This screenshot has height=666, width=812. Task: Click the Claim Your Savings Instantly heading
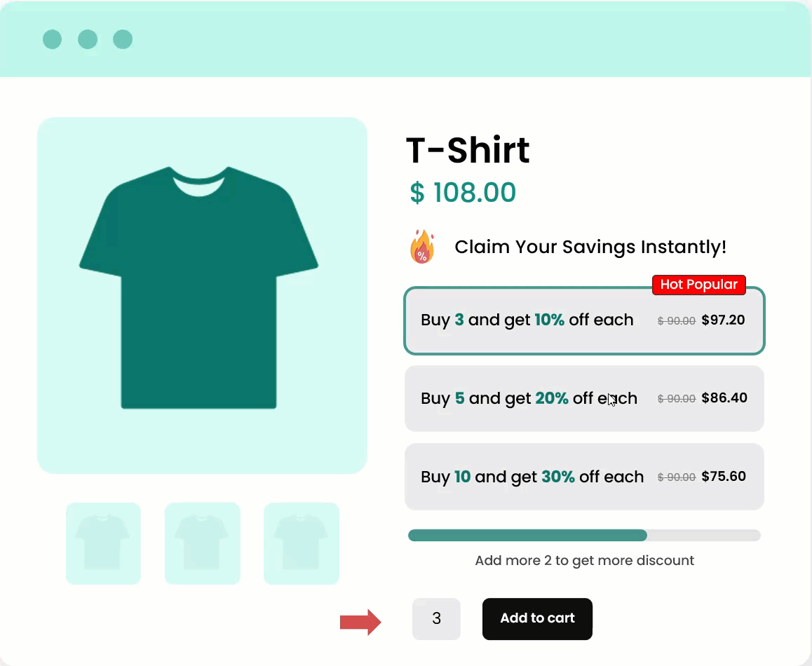[x=590, y=247]
